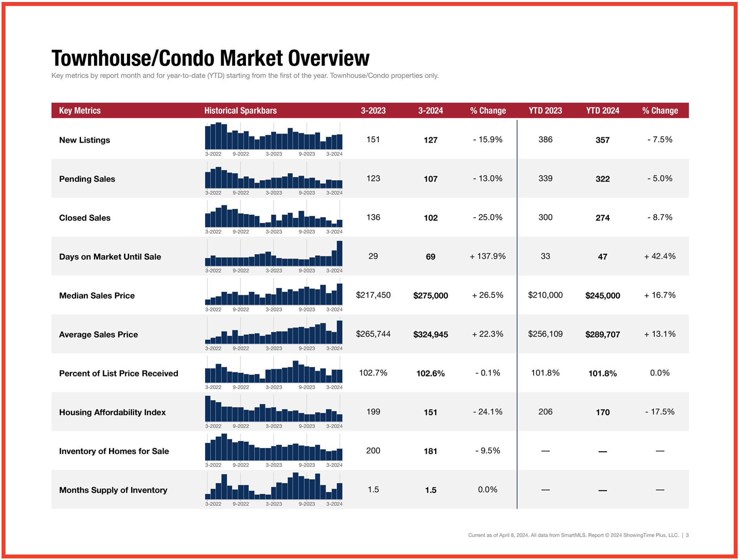The width and height of the screenshot is (740, 560).
Task: Click the Townhouse/Condo Market Overview title
Action: pyautogui.click(x=210, y=58)
